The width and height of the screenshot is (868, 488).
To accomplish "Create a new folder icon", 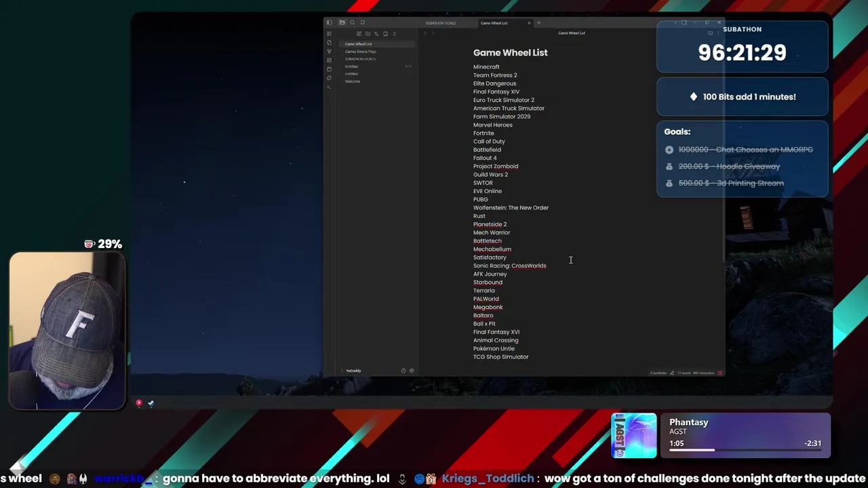I will point(368,34).
